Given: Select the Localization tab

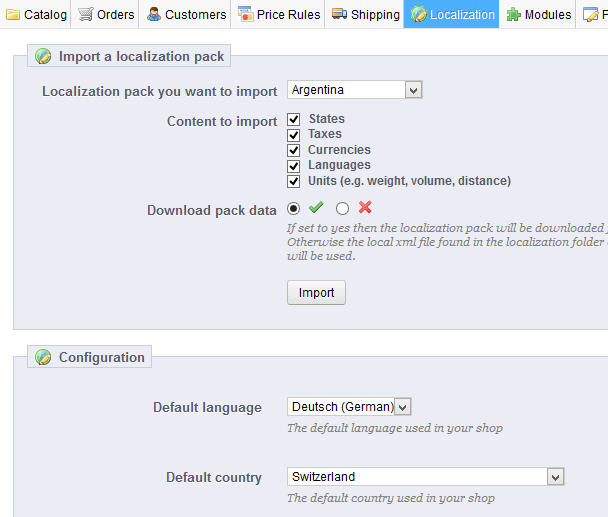Looking at the screenshot, I should (451, 14).
